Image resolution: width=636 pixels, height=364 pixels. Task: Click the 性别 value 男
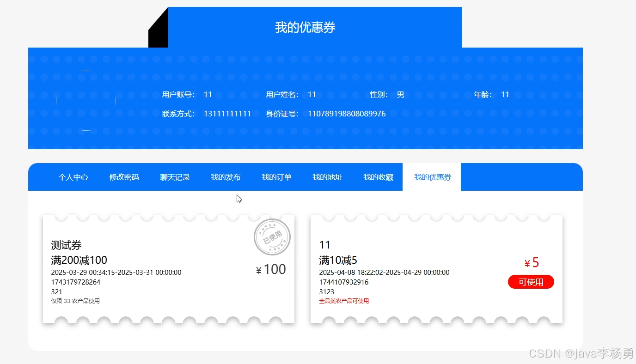(x=400, y=94)
